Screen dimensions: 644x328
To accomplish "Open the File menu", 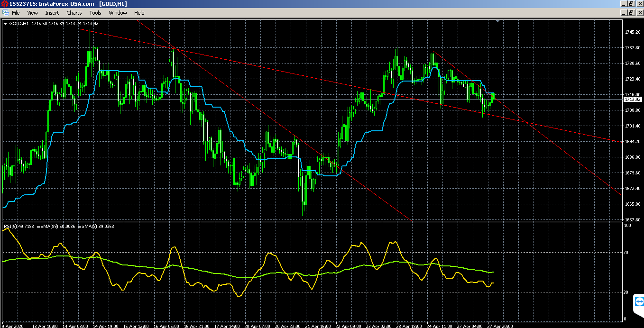I will pyautogui.click(x=16, y=13).
